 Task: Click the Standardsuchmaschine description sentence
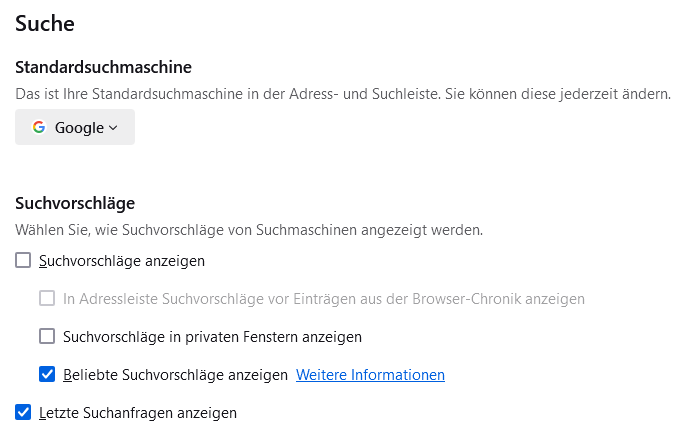pos(342,94)
